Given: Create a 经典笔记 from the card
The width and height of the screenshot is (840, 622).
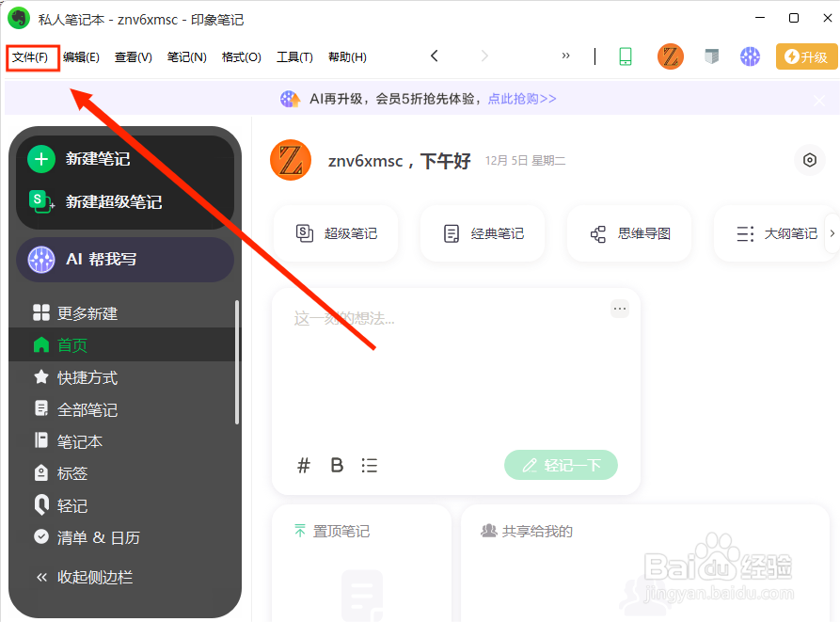Looking at the screenshot, I should [x=483, y=233].
